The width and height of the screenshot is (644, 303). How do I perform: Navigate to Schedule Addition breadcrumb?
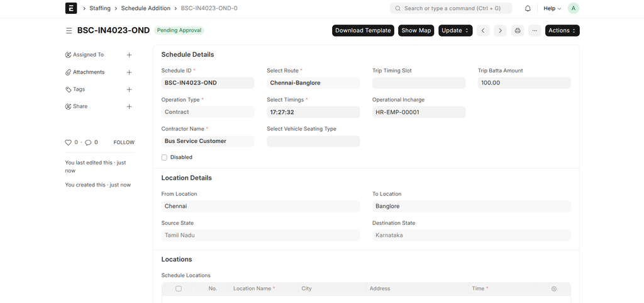point(145,8)
